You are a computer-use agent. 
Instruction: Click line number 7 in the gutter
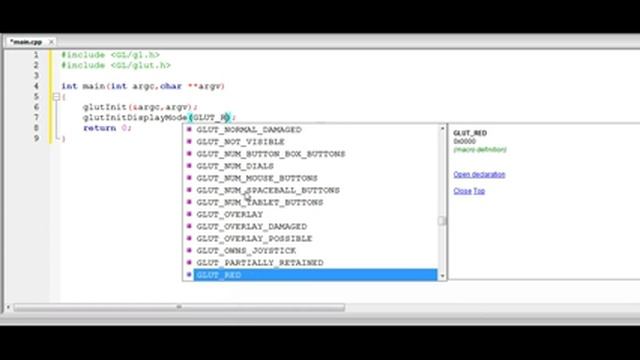tap(36, 118)
